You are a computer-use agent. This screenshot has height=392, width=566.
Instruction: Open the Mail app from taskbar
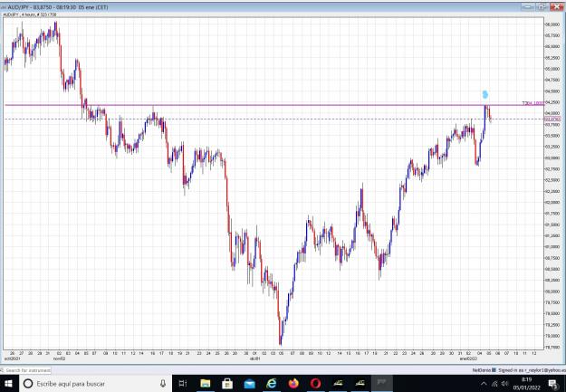point(249,384)
